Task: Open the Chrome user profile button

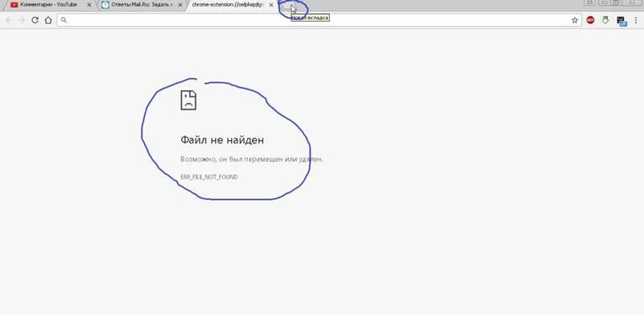Action: [x=590, y=2]
